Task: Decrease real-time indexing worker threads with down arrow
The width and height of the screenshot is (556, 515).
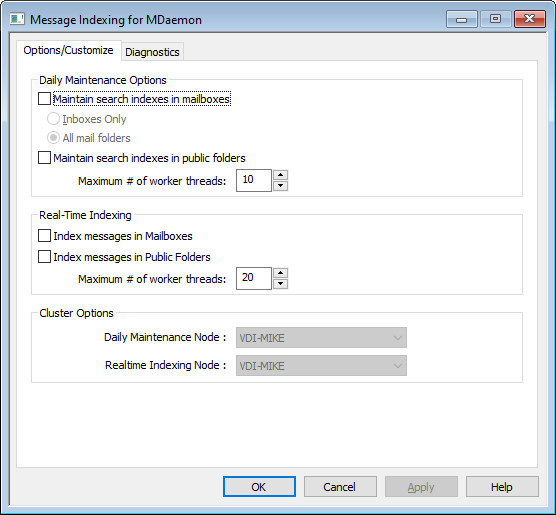Action: (280, 284)
